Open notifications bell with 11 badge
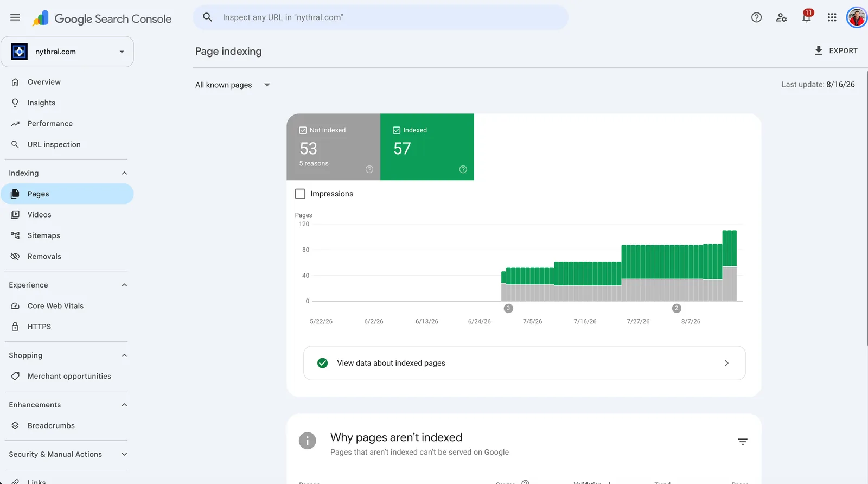Viewport: 868px width, 484px height. click(807, 16)
